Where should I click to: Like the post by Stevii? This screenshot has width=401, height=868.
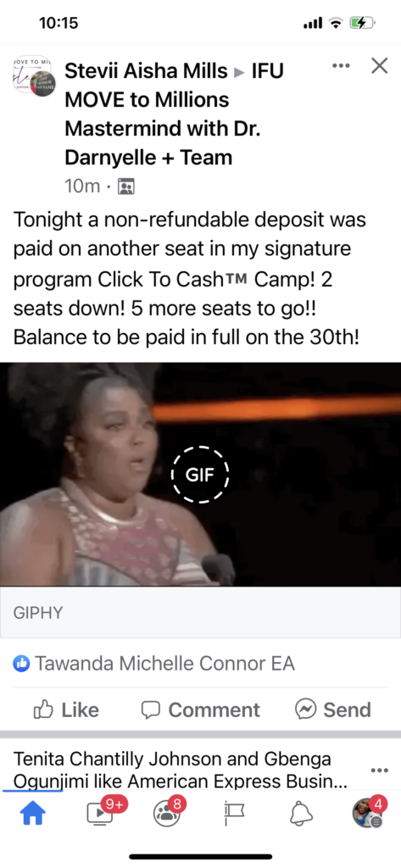pyautogui.click(x=66, y=709)
